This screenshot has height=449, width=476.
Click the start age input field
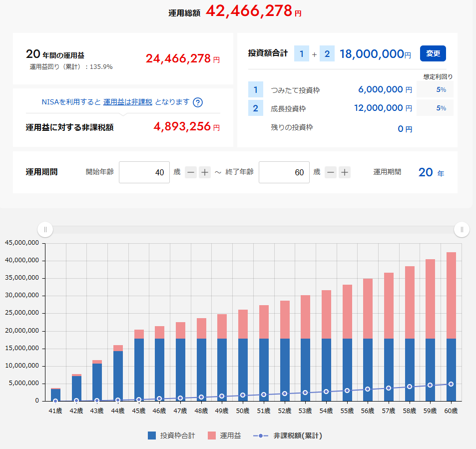click(x=144, y=172)
